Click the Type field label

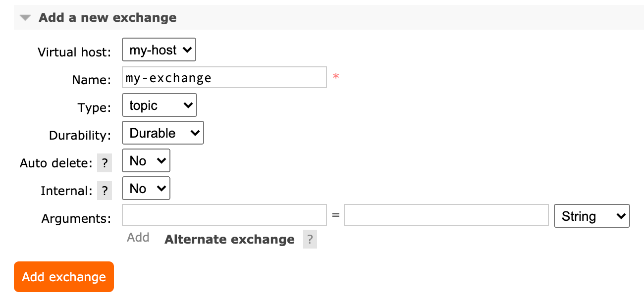(x=94, y=107)
